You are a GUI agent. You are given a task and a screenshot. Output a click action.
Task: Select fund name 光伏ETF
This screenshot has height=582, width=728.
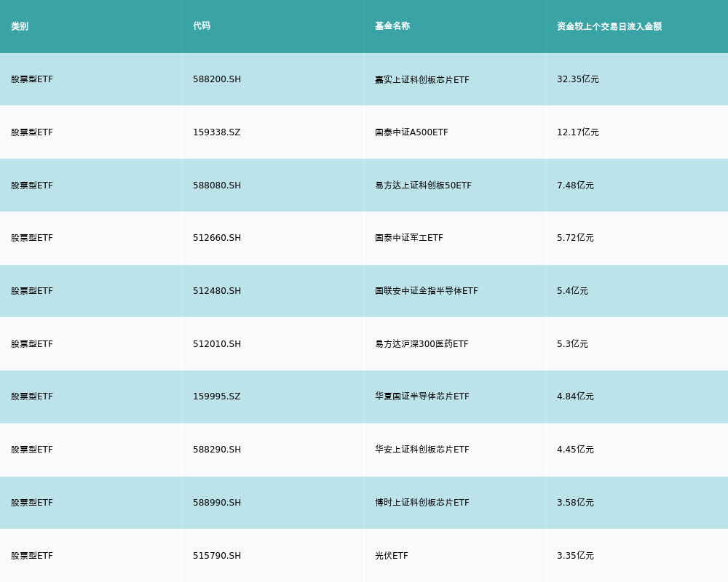(x=392, y=556)
